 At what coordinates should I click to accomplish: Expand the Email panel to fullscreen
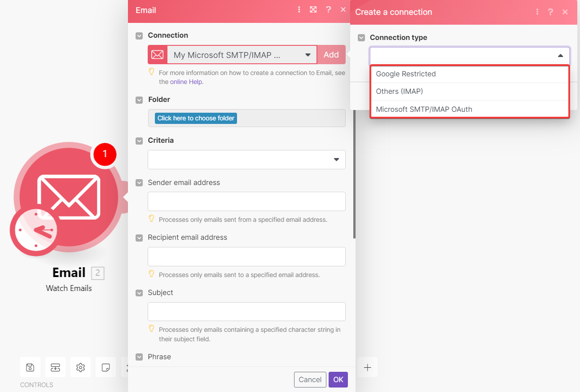click(x=313, y=10)
